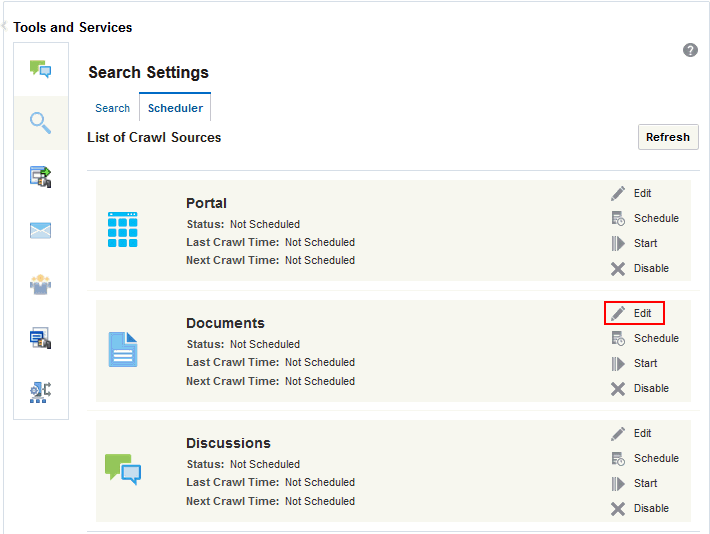Click the Documents page icon
This screenshot has height=534, width=710.
[x=123, y=349]
